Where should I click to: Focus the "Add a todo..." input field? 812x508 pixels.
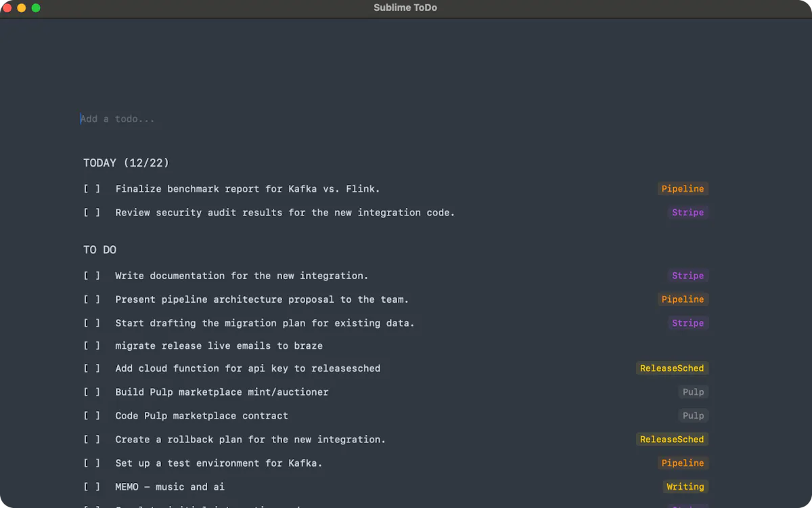click(394, 119)
